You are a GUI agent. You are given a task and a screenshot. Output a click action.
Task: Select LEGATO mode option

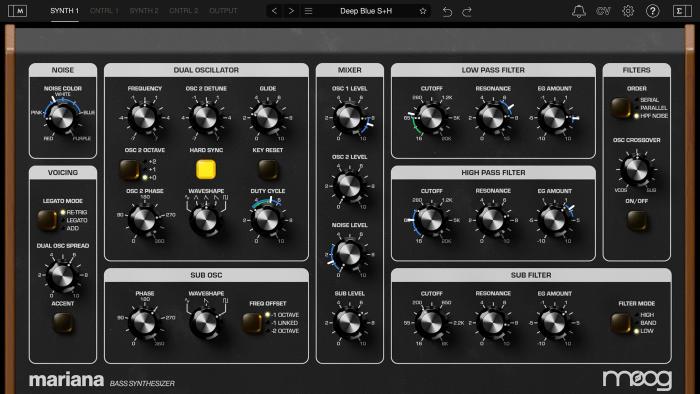pyautogui.click(x=74, y=220)
